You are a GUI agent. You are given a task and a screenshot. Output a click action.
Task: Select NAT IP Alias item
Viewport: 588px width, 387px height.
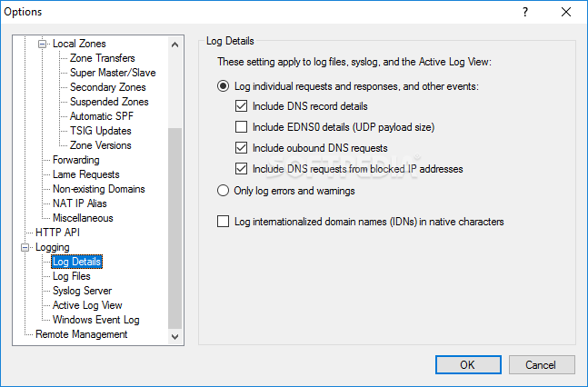[80, 203]
